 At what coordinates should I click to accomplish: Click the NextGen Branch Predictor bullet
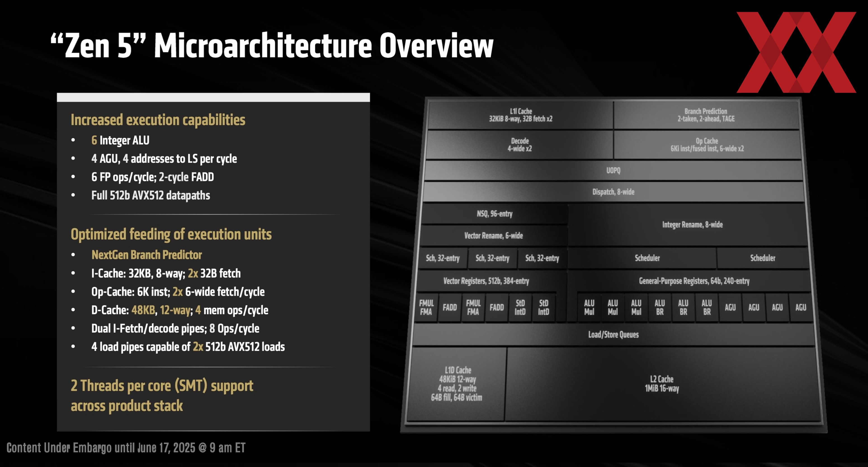coord(146,255)
